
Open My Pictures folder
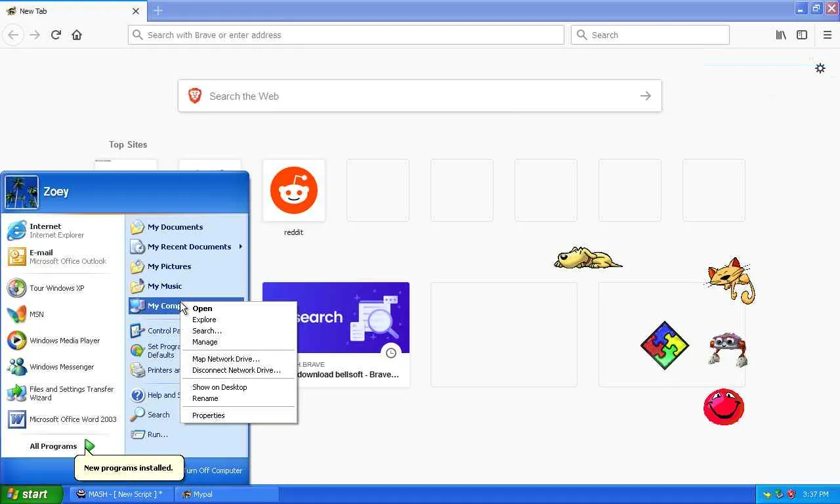[x=186, y=266]
